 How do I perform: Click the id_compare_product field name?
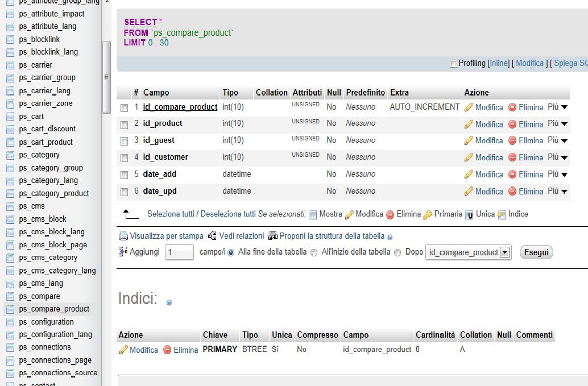(x=180, y=107)
